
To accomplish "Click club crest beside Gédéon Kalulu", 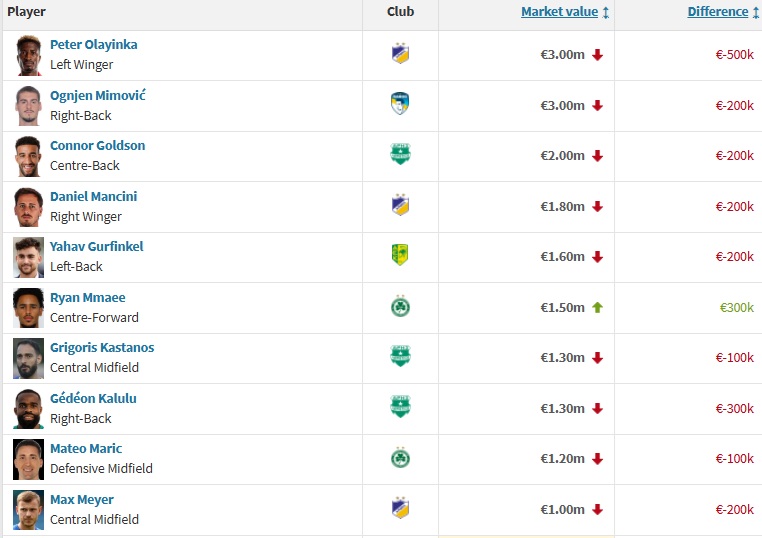I will click(400, 407).
